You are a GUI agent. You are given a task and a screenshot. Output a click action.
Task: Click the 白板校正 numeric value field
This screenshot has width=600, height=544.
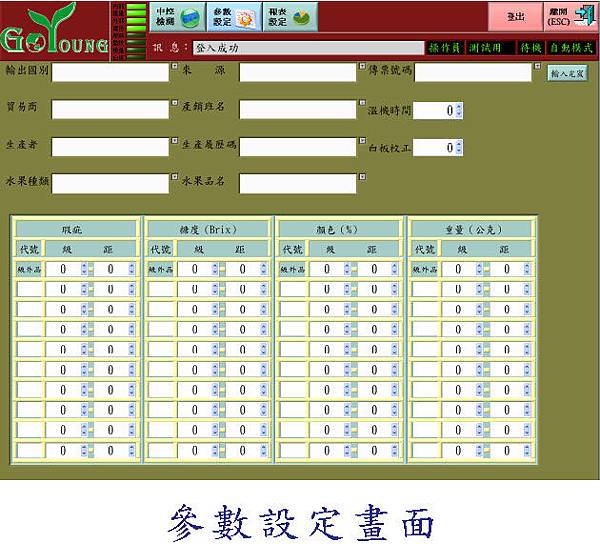435,147
